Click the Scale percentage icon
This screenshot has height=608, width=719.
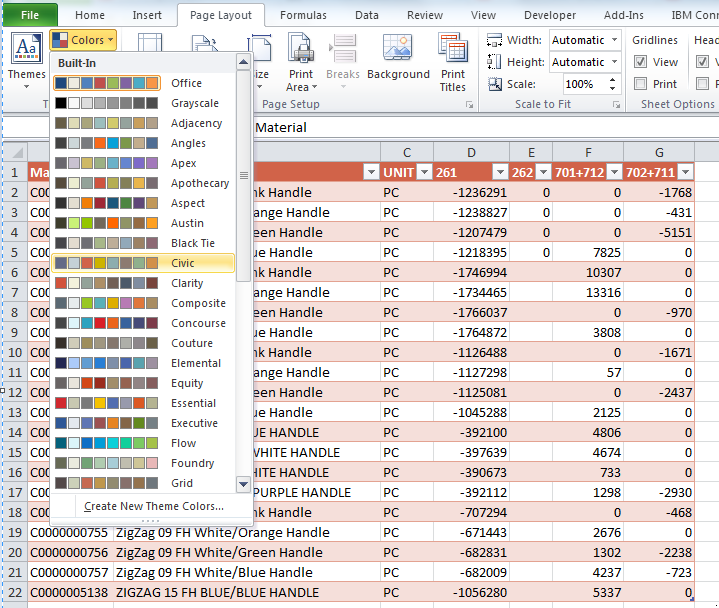click(x=494, y=84)
